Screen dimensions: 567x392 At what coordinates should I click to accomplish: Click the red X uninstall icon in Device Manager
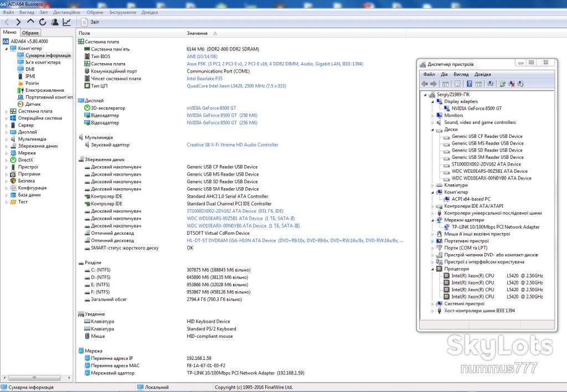click(x=512, y=84)
